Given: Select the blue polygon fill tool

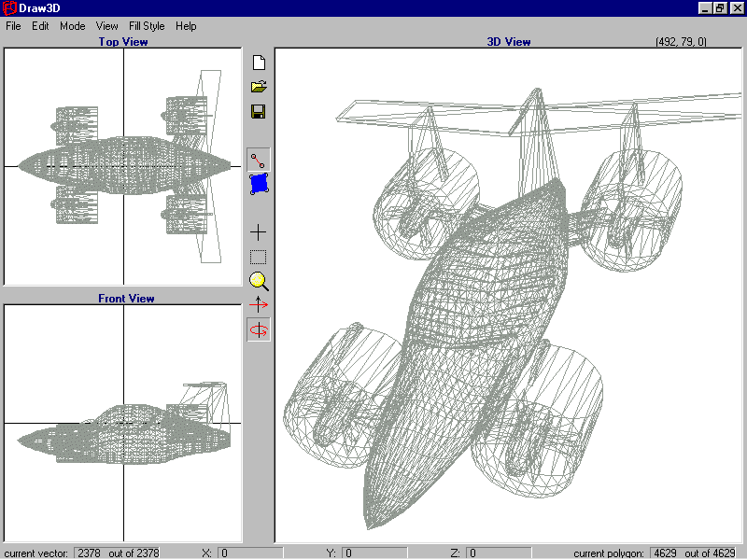Looking at the screenshot, I should pos(259,184).
